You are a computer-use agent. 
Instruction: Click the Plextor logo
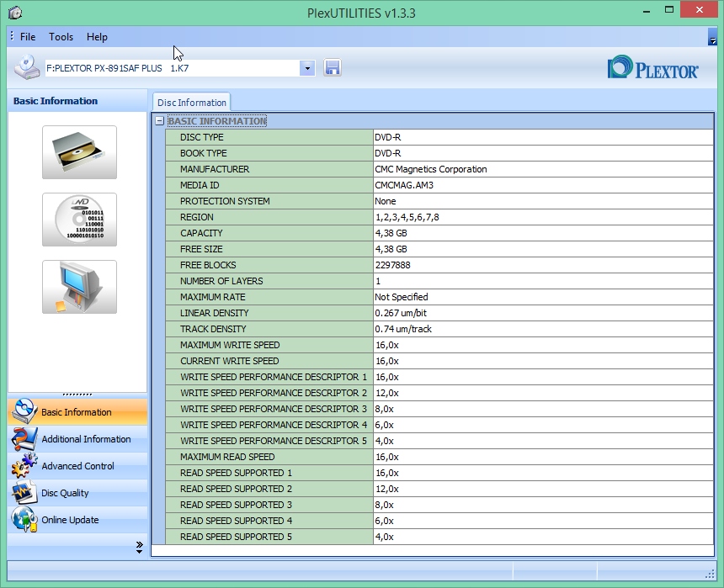(x=652, y=68)
